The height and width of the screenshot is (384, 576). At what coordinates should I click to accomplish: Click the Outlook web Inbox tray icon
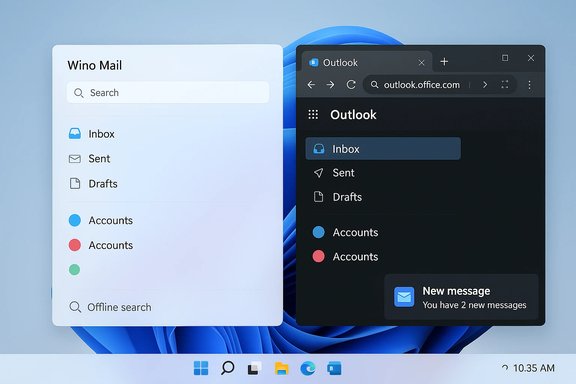coord(318,149)
